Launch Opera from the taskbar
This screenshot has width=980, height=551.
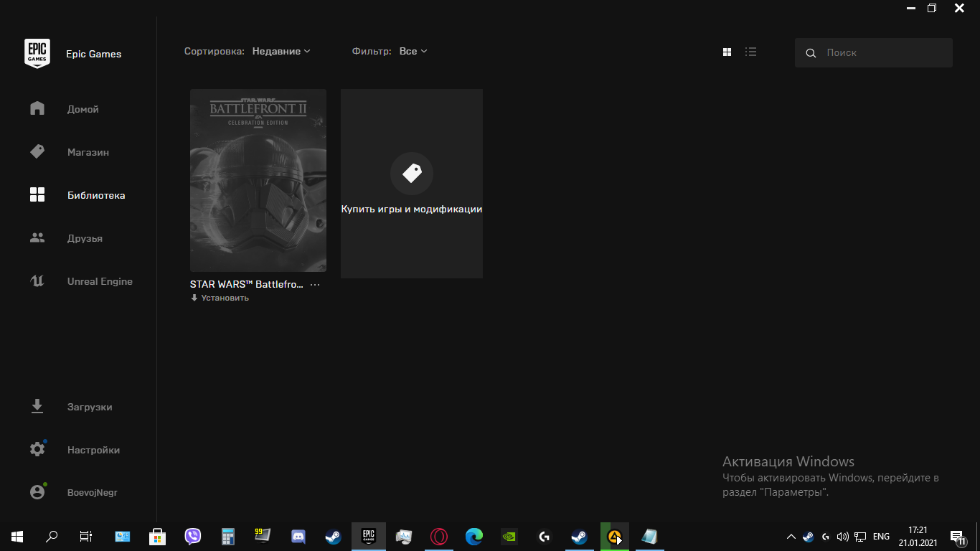(x=439, y=536)
